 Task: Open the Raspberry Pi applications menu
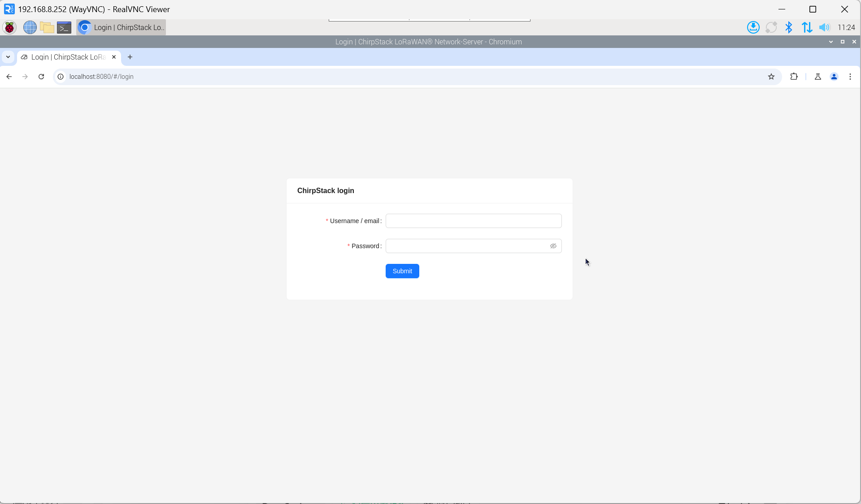(9, 27)
